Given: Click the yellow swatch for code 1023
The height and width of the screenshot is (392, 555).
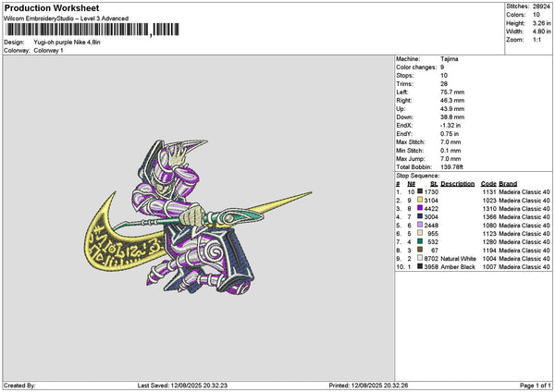Looking at the screenshot, I should coord(420,200).
